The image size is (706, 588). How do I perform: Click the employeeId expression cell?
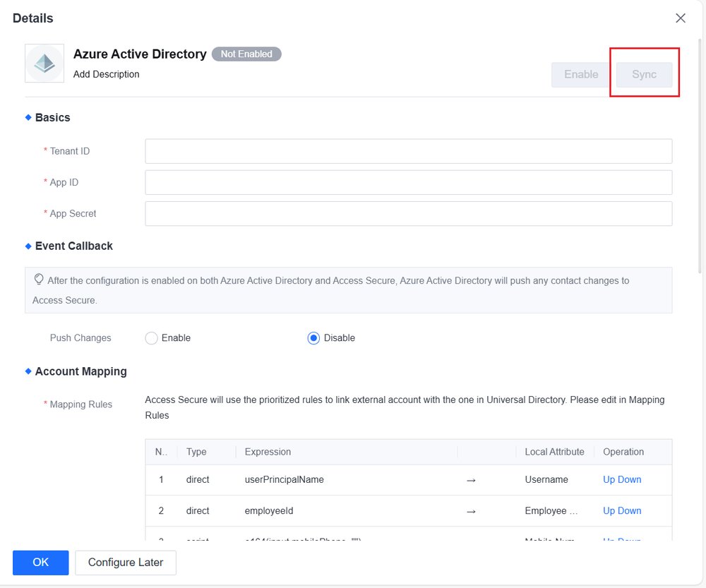(x=269, y=510)
